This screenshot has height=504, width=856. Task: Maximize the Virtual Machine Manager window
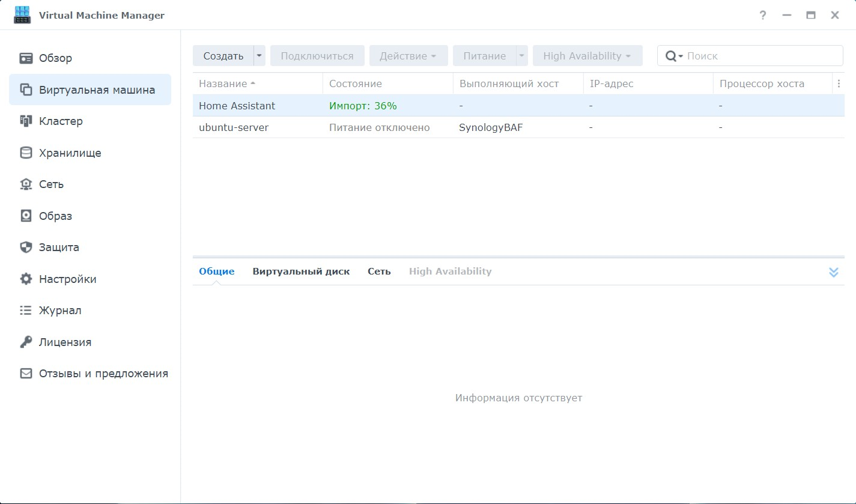(811, 16)
